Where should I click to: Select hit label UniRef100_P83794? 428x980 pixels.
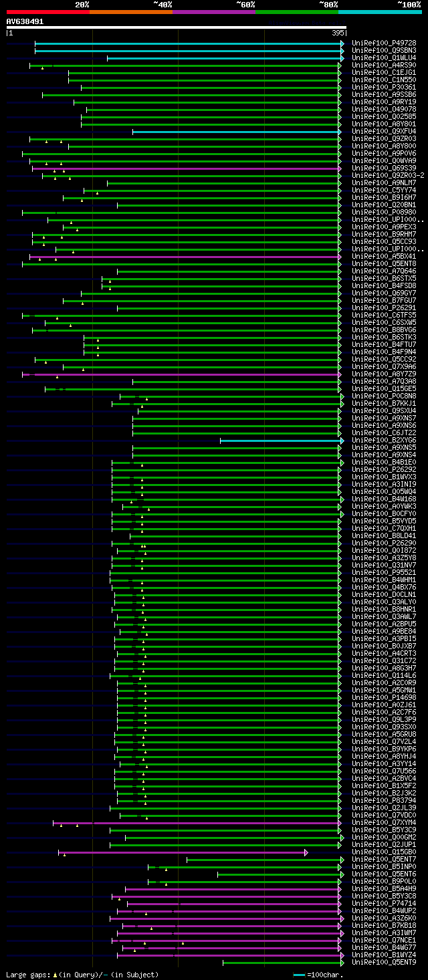coord(384,800)
